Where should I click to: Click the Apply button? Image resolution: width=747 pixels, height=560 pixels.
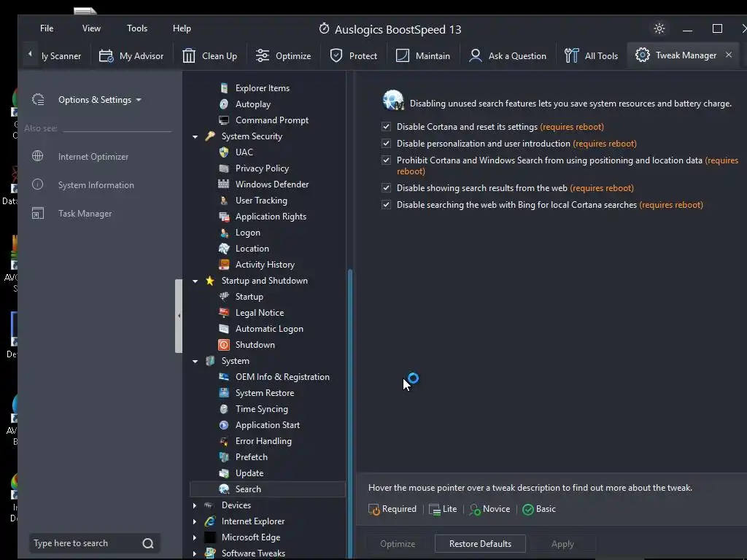click(x=562, y=544)
